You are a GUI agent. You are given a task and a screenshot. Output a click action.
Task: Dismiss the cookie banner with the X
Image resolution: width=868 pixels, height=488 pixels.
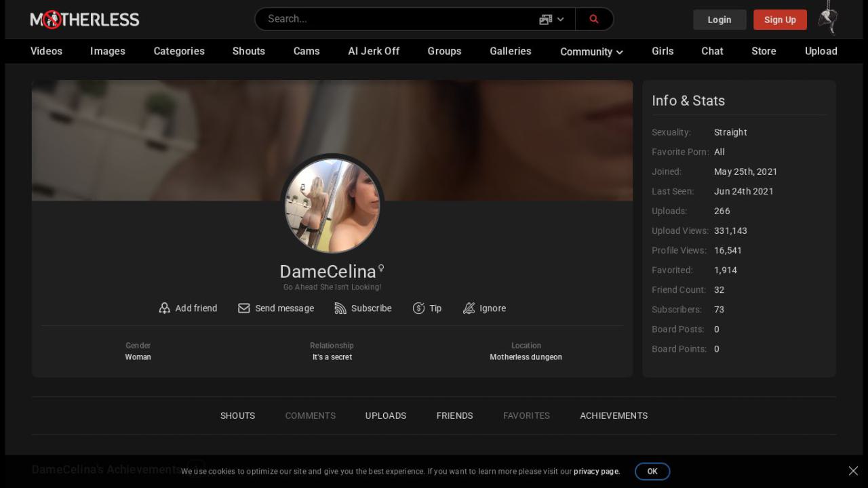click(x=853, y=471)
